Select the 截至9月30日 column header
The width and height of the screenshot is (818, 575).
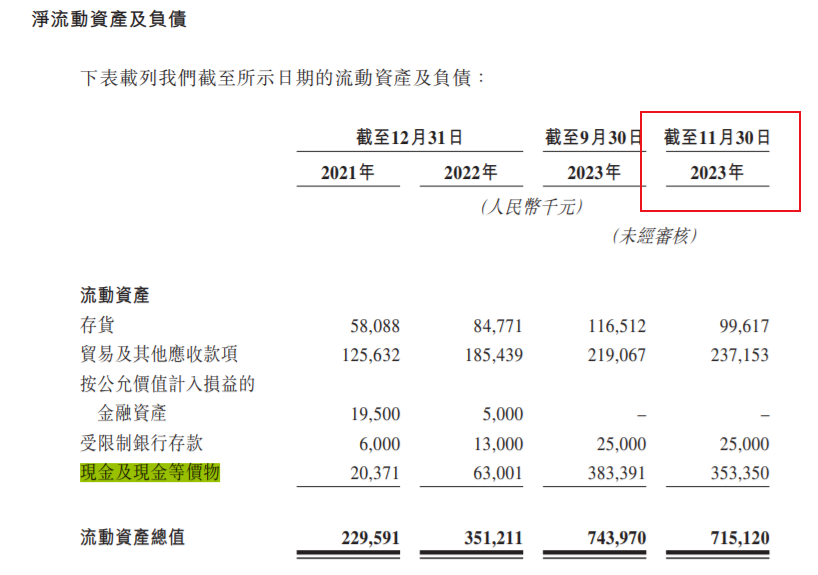pos(593,137)
